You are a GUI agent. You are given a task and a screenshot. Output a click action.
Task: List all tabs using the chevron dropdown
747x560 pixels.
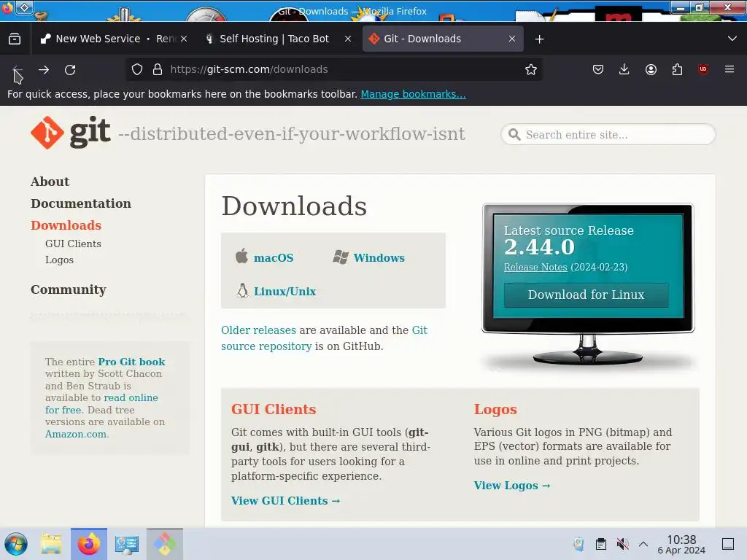(x=732, y=39)
